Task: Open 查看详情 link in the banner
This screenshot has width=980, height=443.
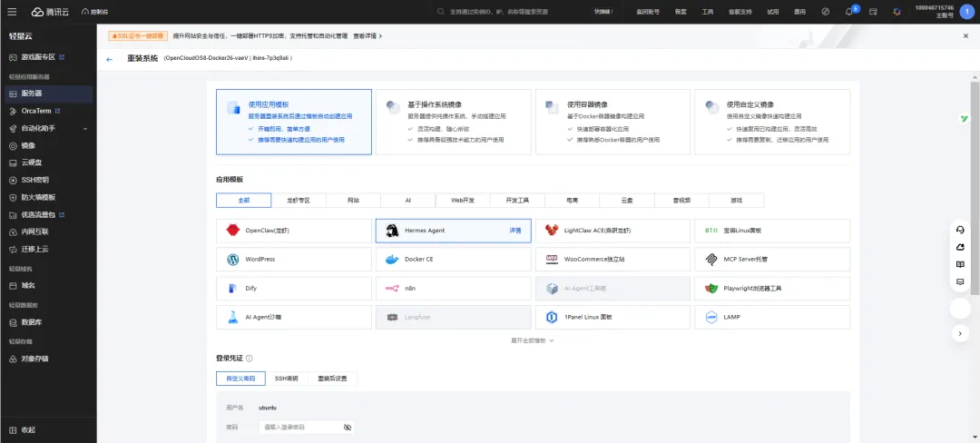Action: tap(367, 36)
